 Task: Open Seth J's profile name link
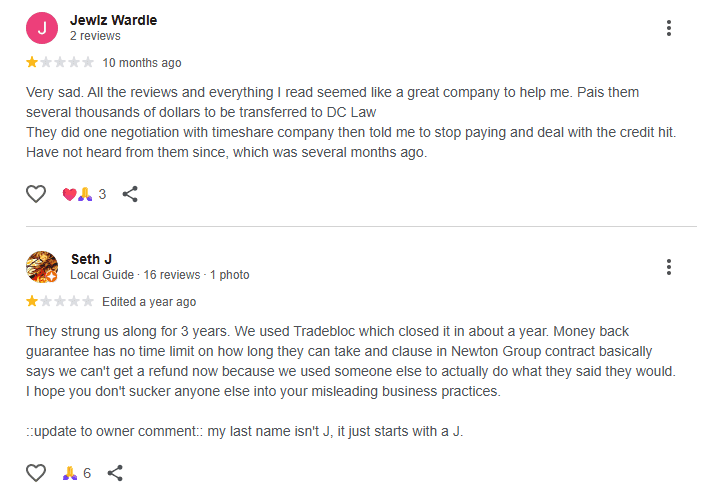point(91,259)
